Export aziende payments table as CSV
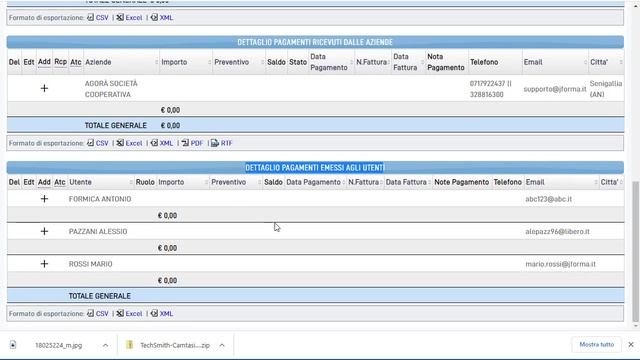This screenshot has height=360, width=640. tap(98, 143)
